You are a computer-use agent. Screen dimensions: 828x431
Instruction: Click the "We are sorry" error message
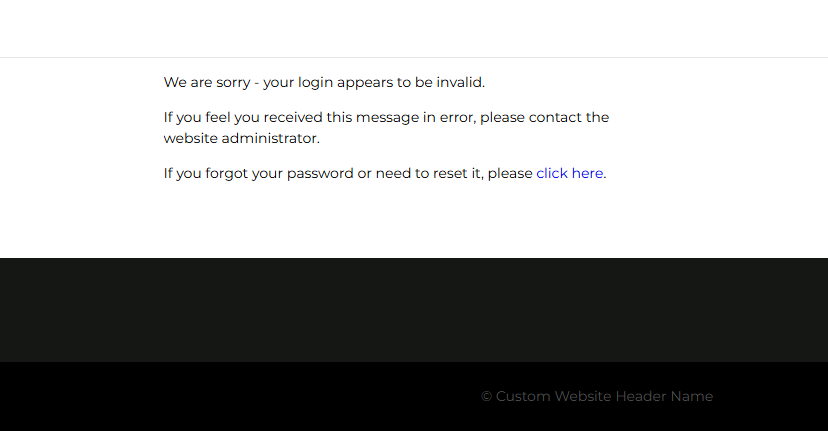pos(324,82)
